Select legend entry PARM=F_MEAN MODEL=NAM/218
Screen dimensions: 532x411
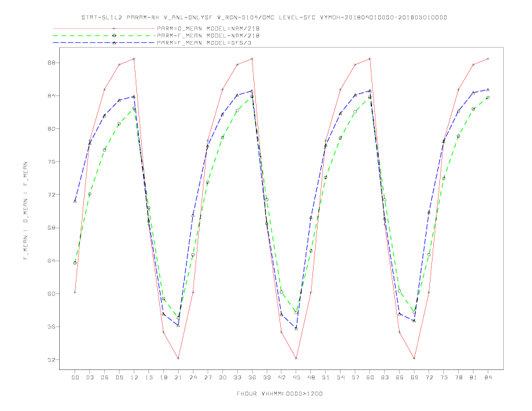click(x=208, y=36)
